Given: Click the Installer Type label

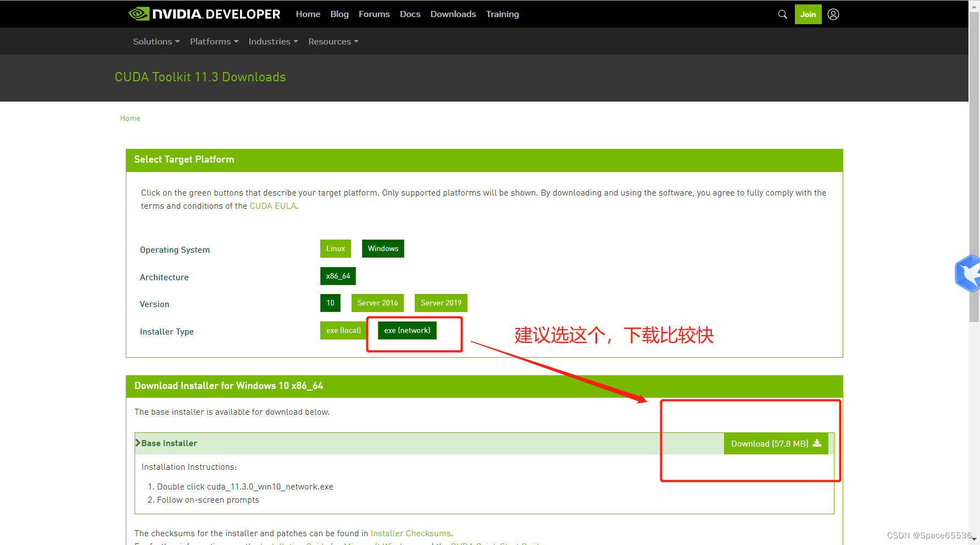Looking at the screenshot, I should tap(167, 331).
